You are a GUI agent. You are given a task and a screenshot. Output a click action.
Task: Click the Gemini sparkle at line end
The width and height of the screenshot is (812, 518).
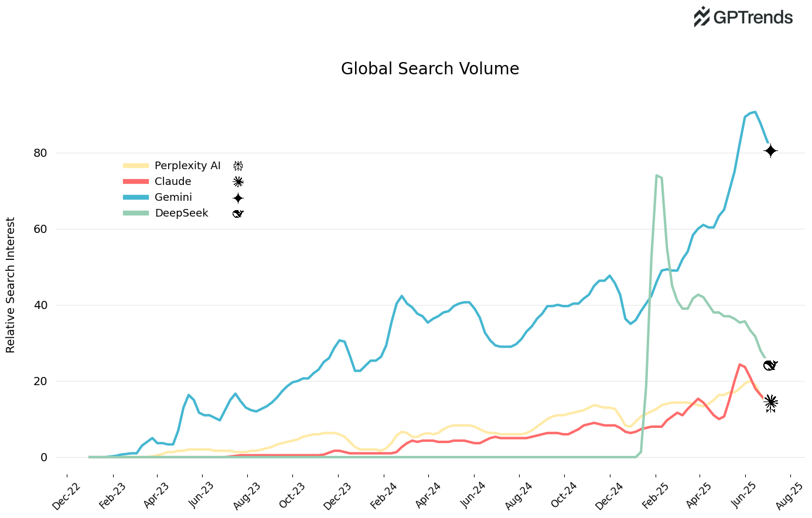771,151
